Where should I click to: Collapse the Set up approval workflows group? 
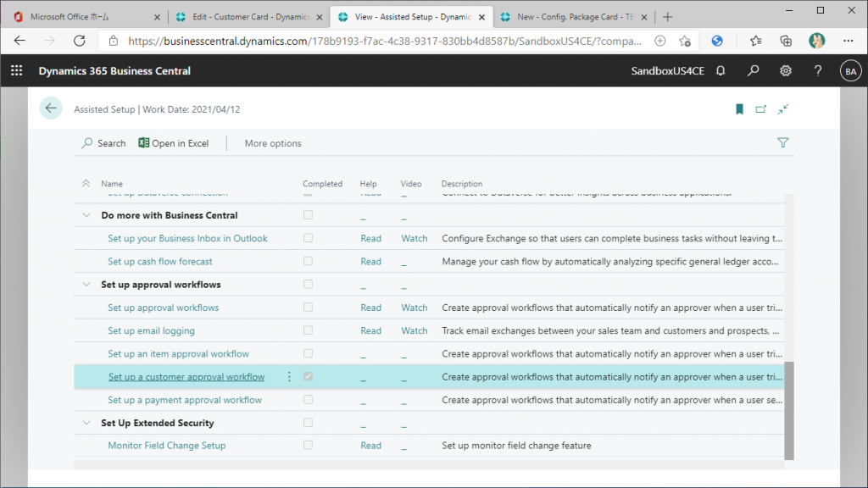pos(86,285)
